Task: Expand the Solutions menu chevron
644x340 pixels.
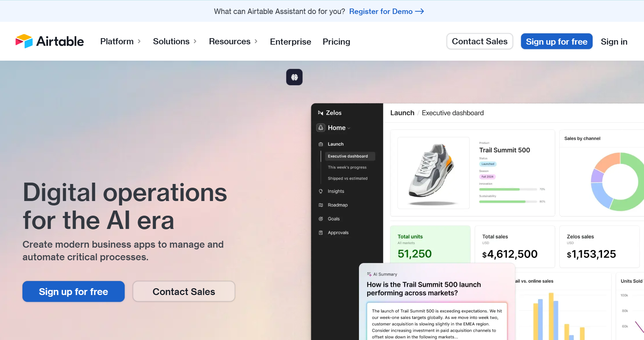Action: click(195, 41)
